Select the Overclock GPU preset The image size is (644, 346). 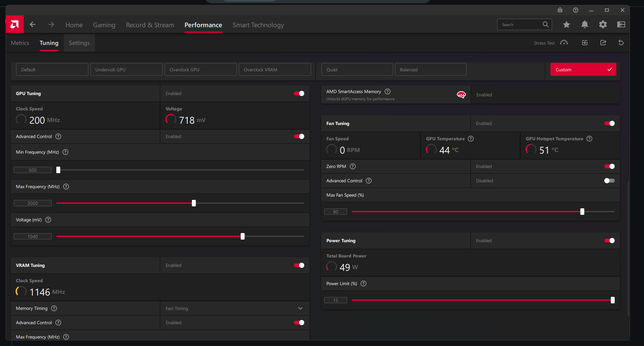pyautogui.click(x=200, y=70)
